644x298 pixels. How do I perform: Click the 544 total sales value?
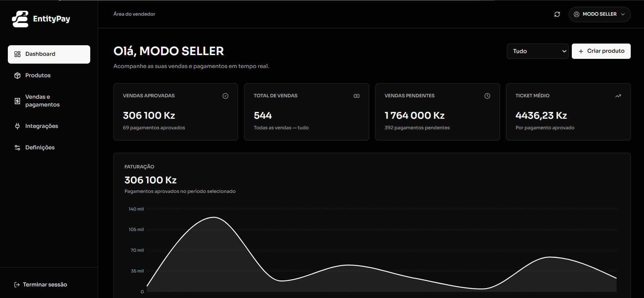pyautogui.click(x=263, y=116)
